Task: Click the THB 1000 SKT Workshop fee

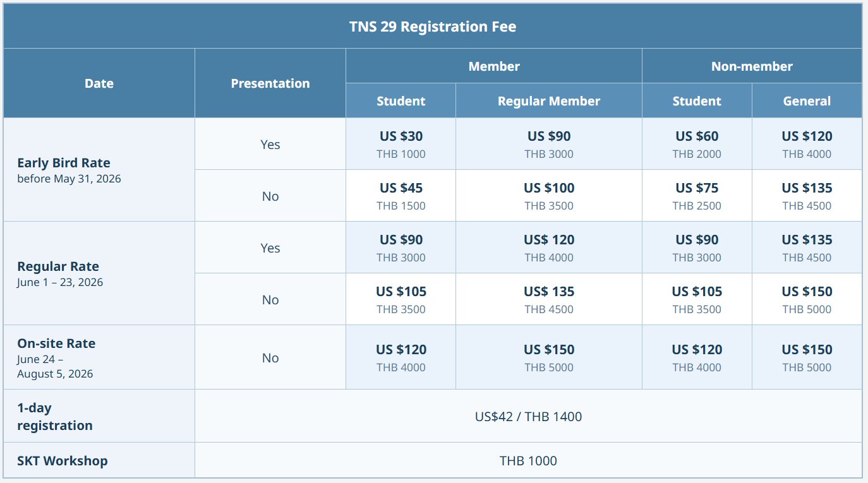Action: coord(528,461)
